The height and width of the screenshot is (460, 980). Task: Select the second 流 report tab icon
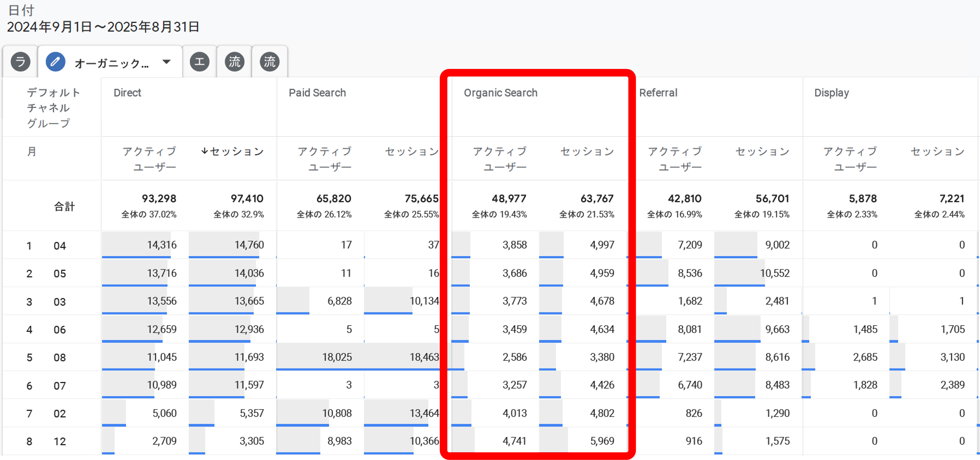pyautogui.click(x=269, y=62)
